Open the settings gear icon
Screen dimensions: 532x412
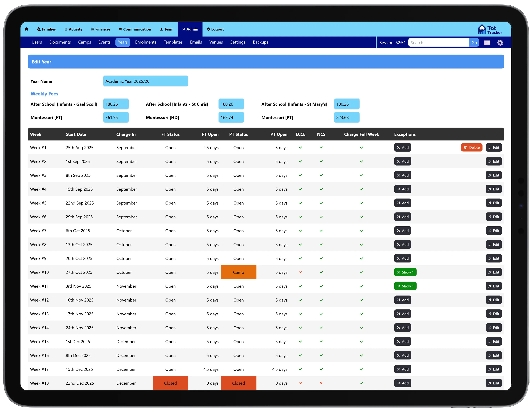(x=500, y=43)
